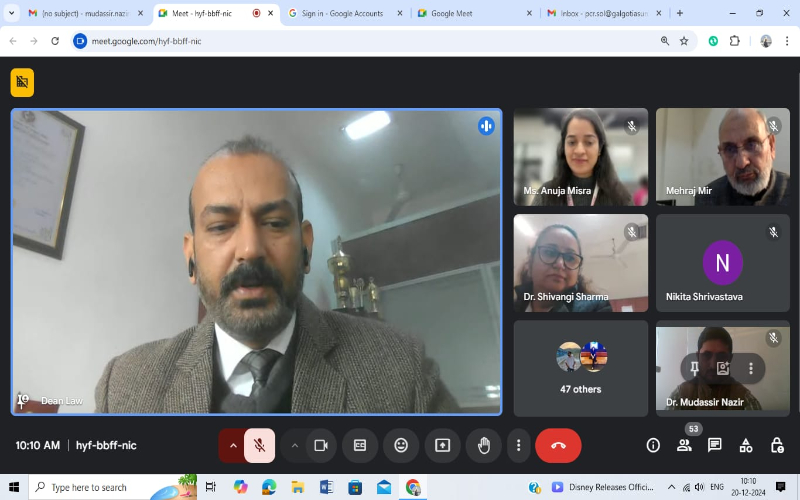800x500 pixels.
Task: Open the emoji reactions panel
Action: point(401,445)
